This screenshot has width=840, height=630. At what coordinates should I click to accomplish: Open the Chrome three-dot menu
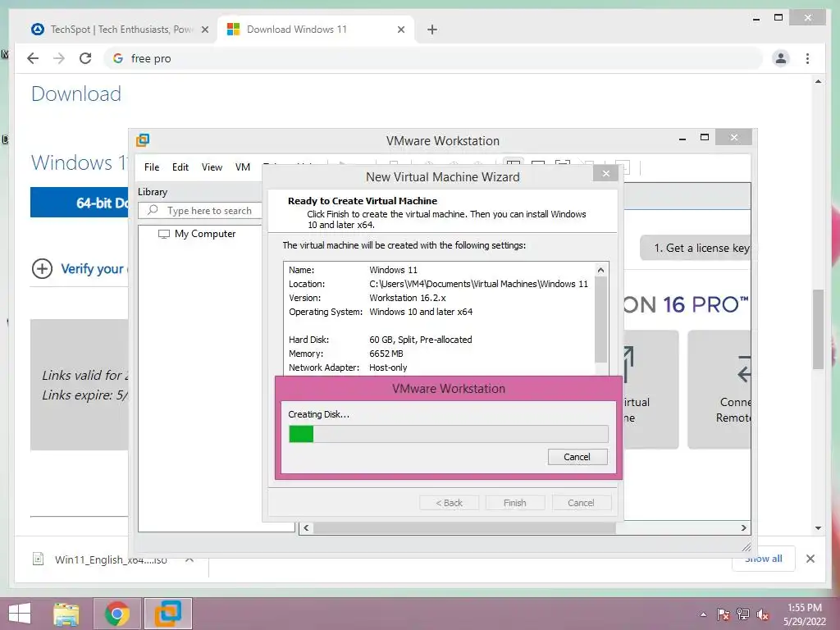tap(807, 58)
